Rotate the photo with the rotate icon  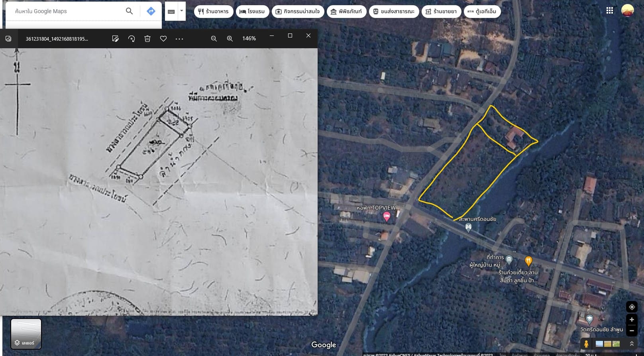[x=132, y=39]
